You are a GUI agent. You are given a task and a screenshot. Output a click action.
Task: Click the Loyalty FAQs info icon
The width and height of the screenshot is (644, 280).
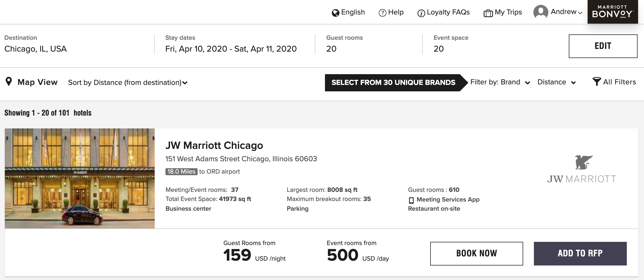pyautogui.click(x=421, y=13)
